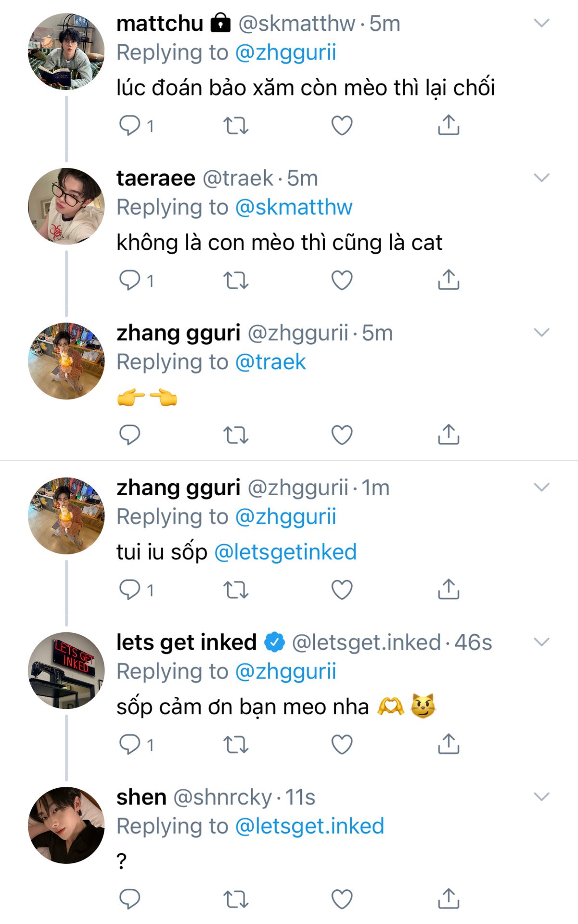
Task: Retweet the 'tui iu sốp' tweet
Action: pyautogui.click(x=236, y=590)
